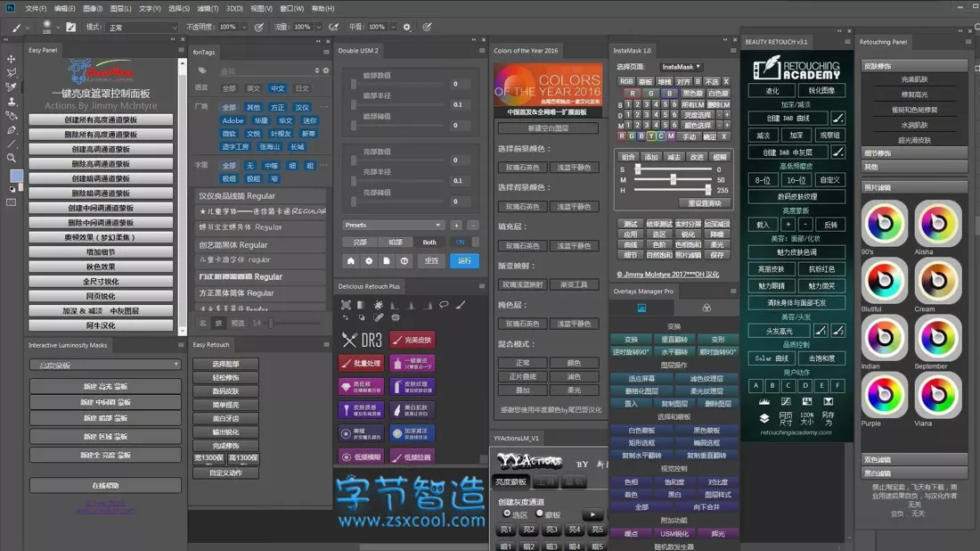
Task: Expand the 双色滤镜 section in Retouching Panel
Action: (914, 460)
